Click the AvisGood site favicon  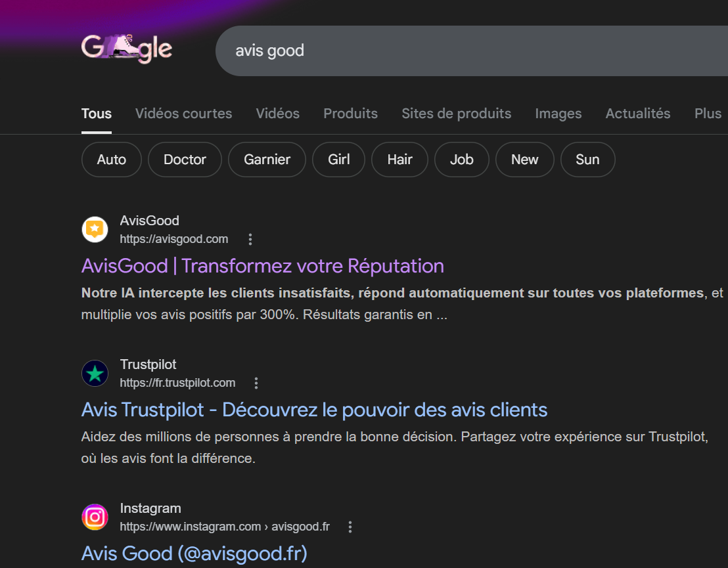point(95,230)
